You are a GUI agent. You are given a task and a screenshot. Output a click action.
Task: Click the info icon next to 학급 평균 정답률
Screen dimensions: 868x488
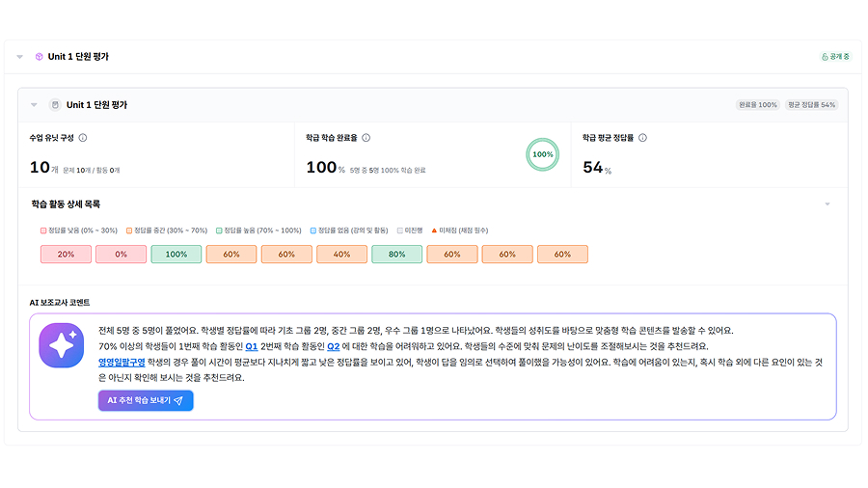(x=642, y=138)
